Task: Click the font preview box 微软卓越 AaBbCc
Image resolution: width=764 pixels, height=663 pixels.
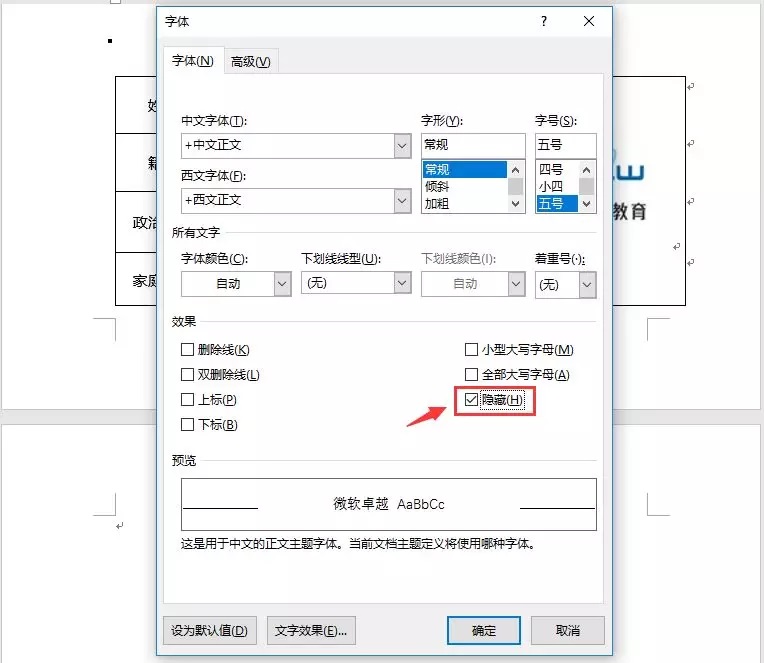Action: [388, 504]
